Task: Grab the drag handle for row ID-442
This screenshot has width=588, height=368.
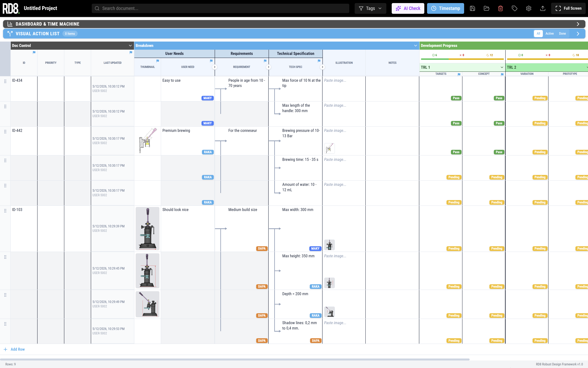Action: click(5, 131)
